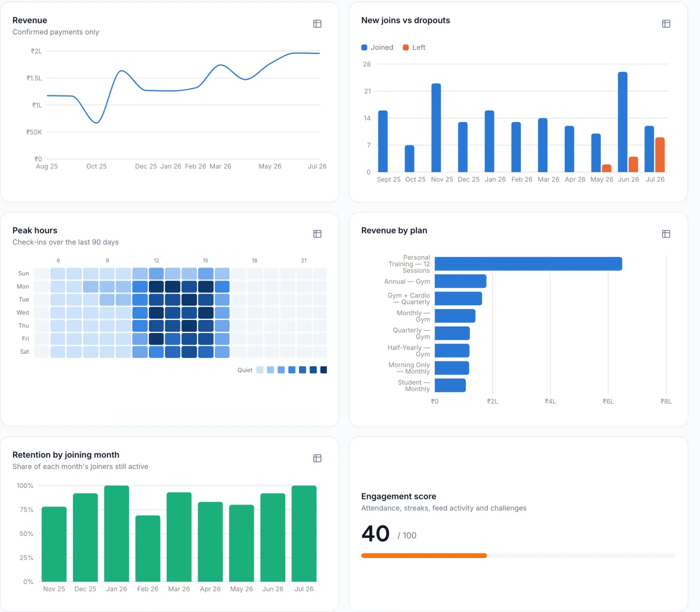Toggle the Joined legend series
Screen dimensions: 700x612
coord(377,47)
